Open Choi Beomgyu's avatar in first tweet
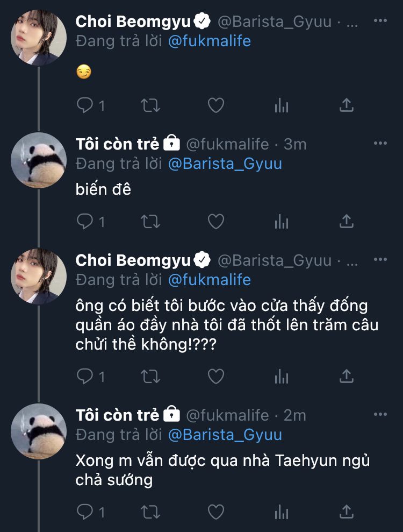 click(x=39, y=37)
